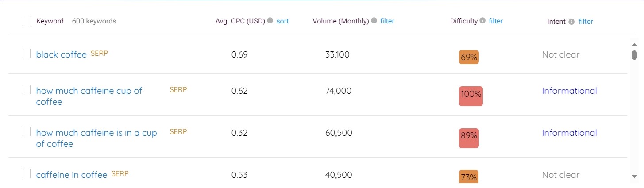Viewport: 644px width, 188px height.
Task: Sort by Avg. CPC
Action: click(282, 21)
